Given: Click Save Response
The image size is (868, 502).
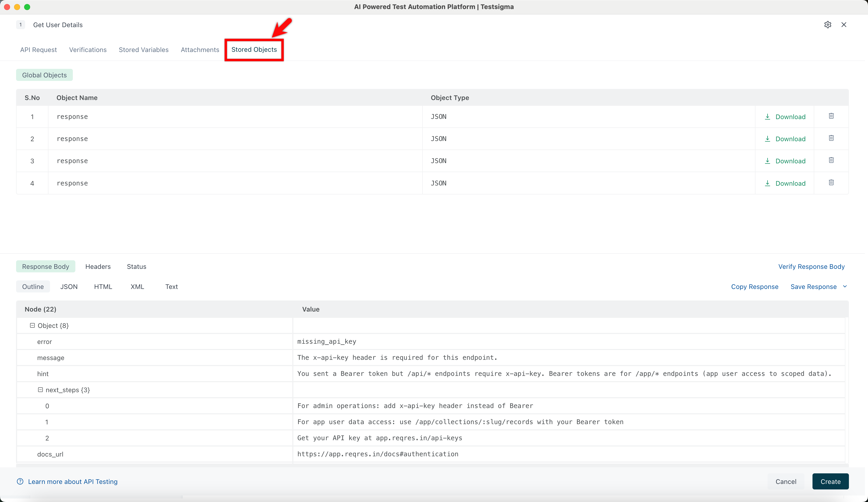Looking at the screenshot, I should (x=813, y=287).
